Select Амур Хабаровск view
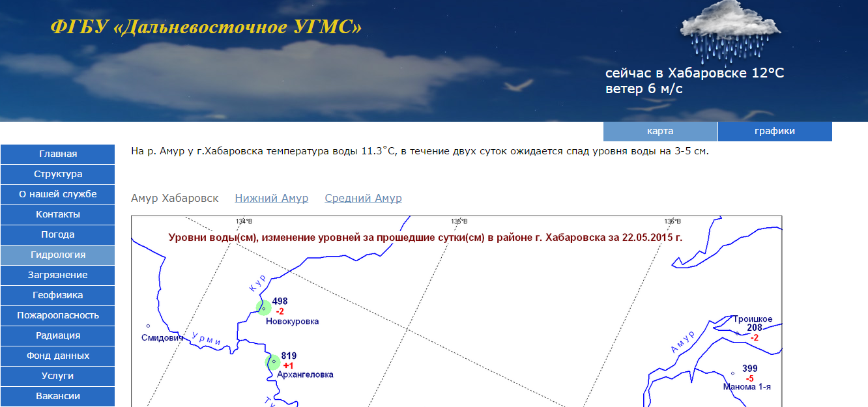Image resolution: width=868 pixels, height=407 pixels. (175, 198)
